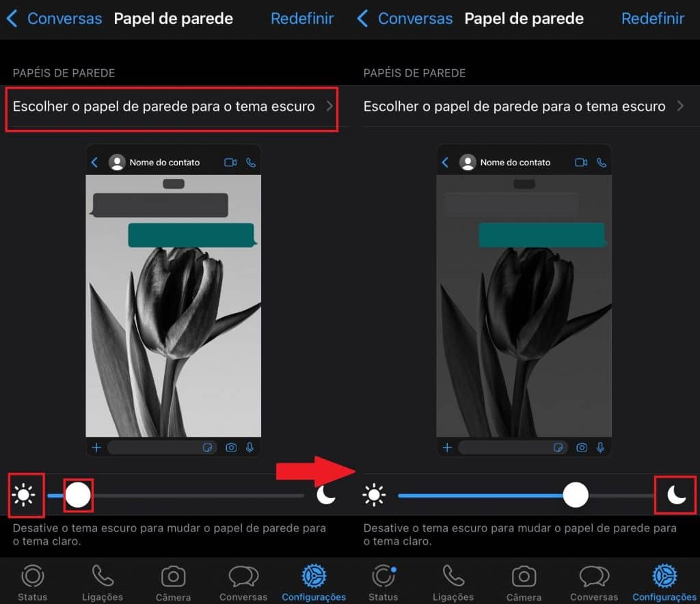Click 'Desative o tema escuro' note in left screen

click(x=170, y=534)
